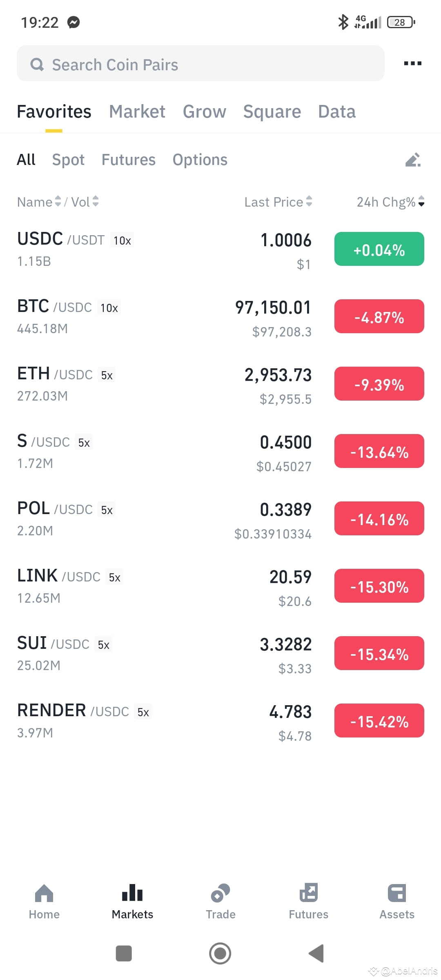Focus the Search Coin Pairs field
The height and width of the screenshot is (980, 441).
click(x=200, y=63)
